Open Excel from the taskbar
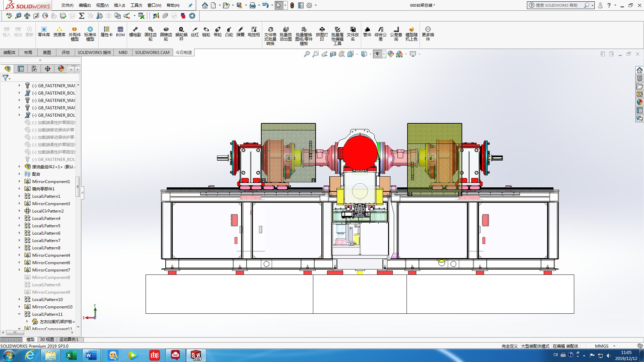Screen dimensions: 644x362 tap(71, 355)
